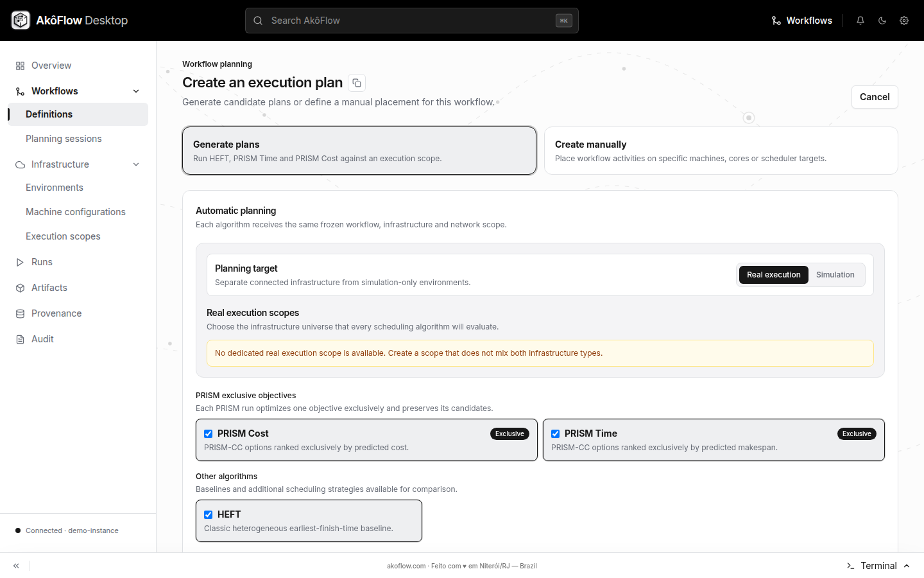This screenshot has height=578, width=924.
Task: Uncheck the PRISM Cost checkbox
Action: click(208, 434)
